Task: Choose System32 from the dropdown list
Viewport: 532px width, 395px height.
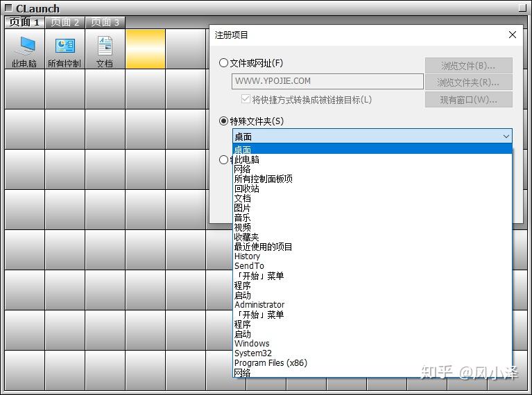Action: coord(372,353)
